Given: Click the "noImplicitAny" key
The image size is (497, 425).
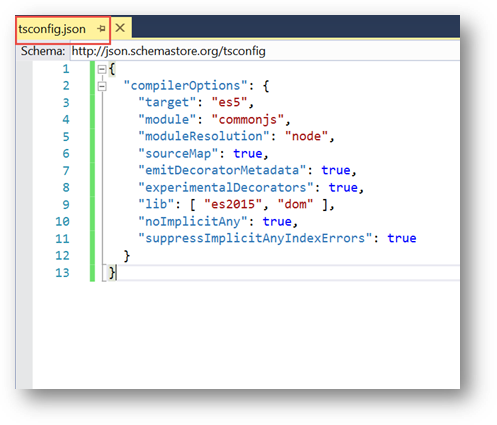Looking at the screenshot, I should coord(193,221).
